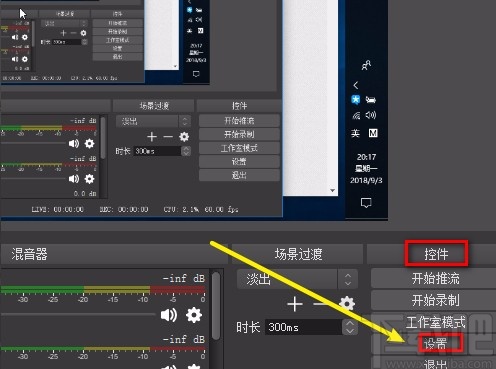Click the 控件 dock title in main window

pyautogui.click(x=436, y=254)
